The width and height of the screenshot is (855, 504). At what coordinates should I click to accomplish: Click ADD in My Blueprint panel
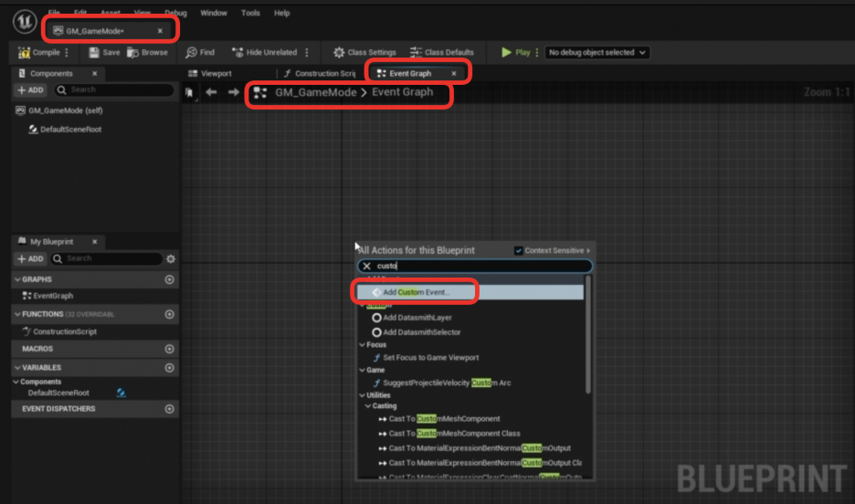point(30,258)
